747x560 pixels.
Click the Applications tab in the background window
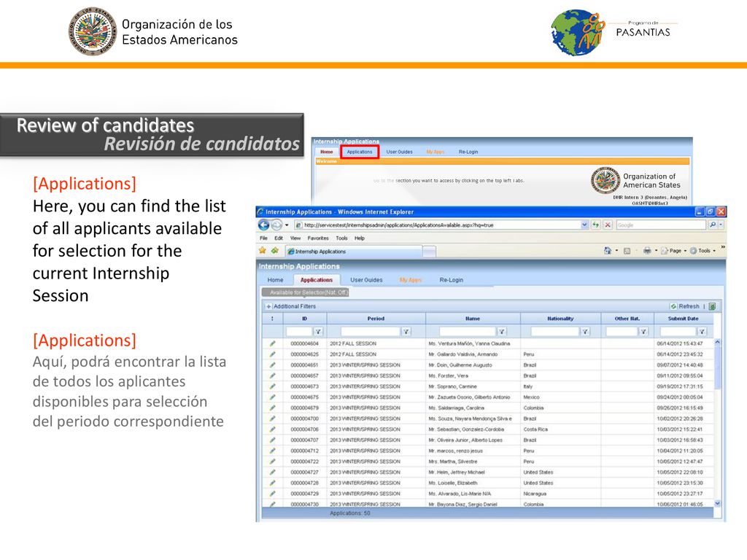click(360, 152)
